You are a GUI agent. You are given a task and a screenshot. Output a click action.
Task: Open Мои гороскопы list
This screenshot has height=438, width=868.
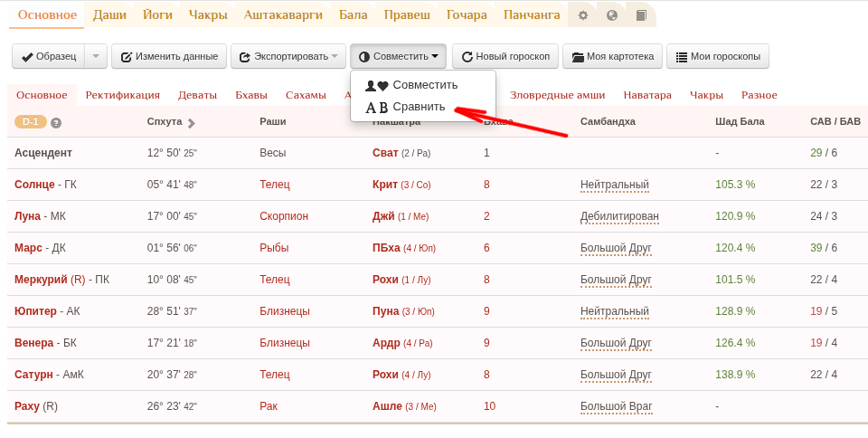717,56
